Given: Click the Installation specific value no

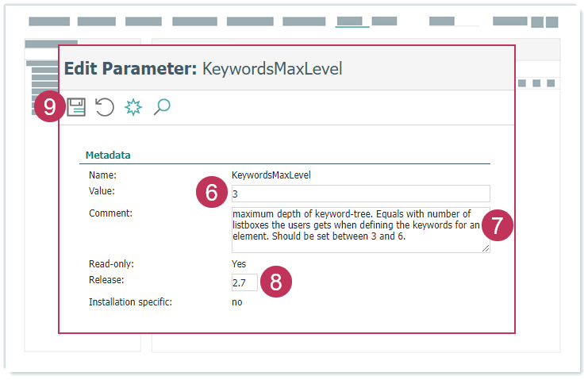Looking at the screenshot, I should [x=237, y=301].
